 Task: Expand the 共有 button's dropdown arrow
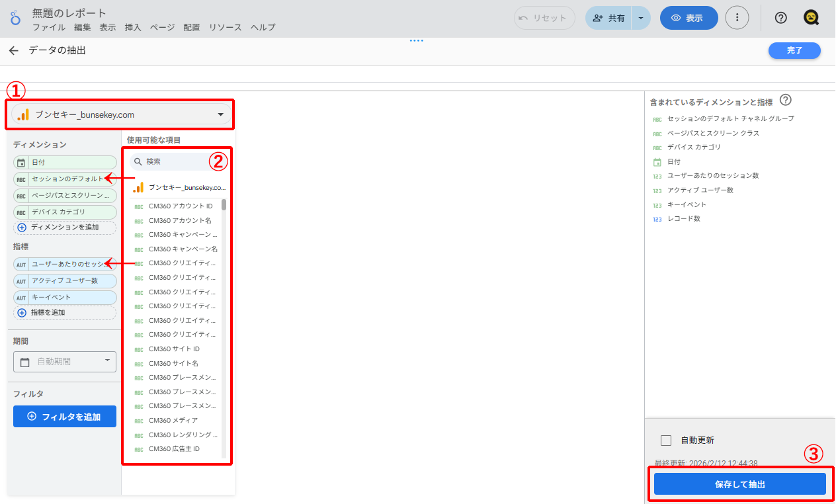point(640,18)
